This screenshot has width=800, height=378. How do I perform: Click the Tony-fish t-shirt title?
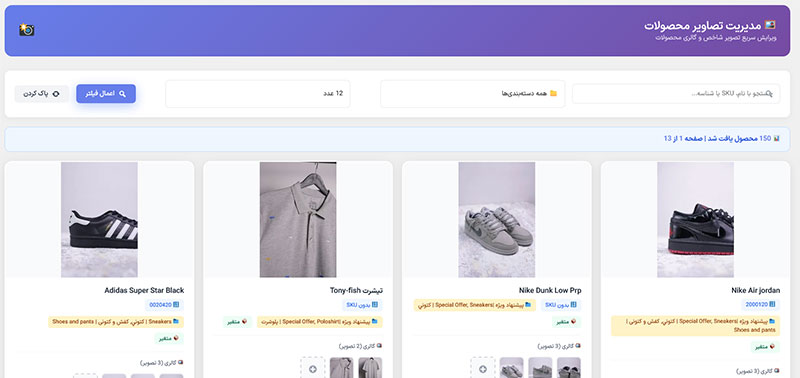[356, 291]
